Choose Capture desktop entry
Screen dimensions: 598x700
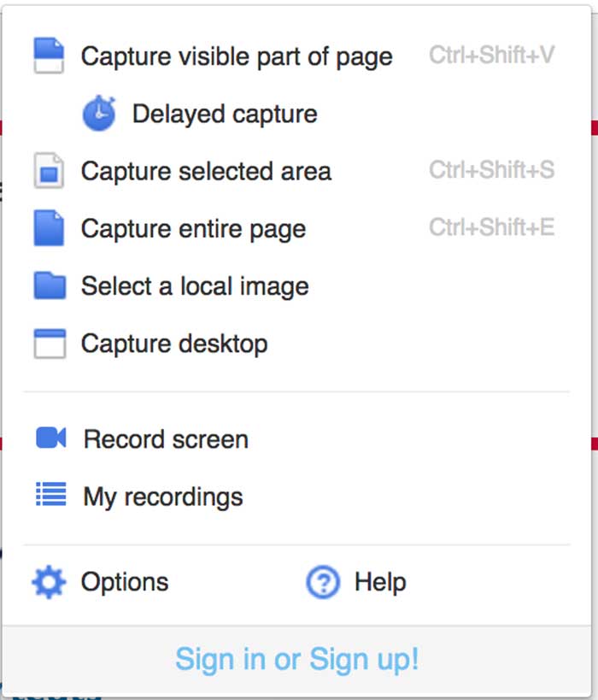pyautogui.click(x=174, y=344)
